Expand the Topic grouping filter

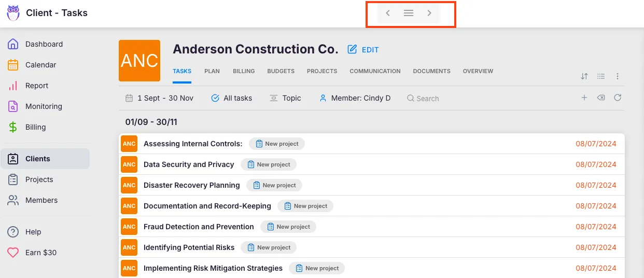285,98
